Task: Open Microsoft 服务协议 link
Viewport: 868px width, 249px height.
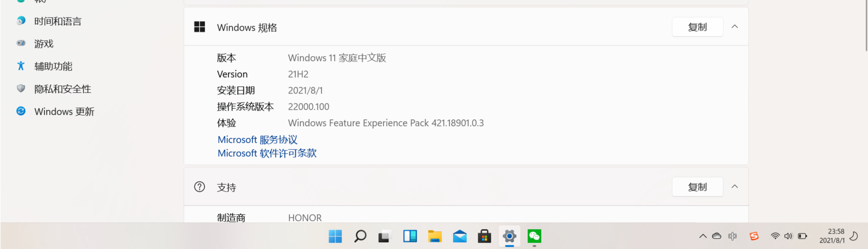Action: coord(257,140)
